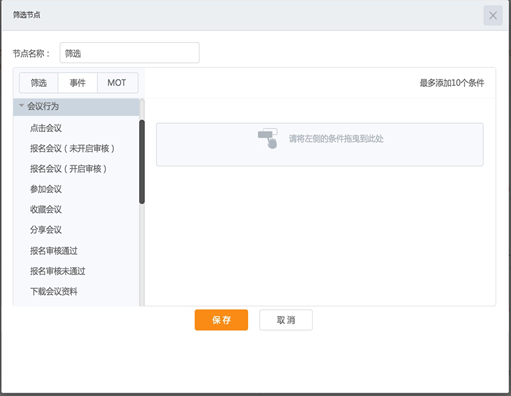
Task: Switch to the 事件 tab
Action: [x=78, y=83]
